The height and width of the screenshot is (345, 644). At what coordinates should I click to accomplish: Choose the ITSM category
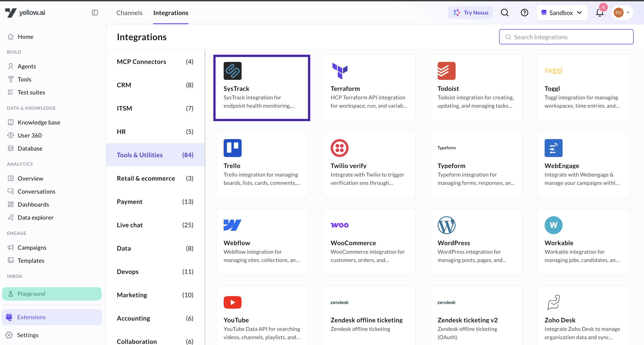click(x=155, y=108)
